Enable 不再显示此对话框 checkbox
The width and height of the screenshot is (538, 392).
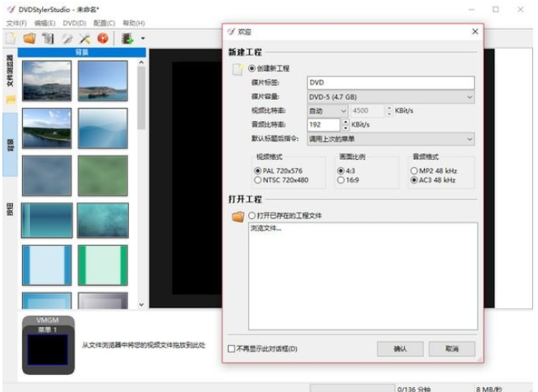click(x=232, y=349)
